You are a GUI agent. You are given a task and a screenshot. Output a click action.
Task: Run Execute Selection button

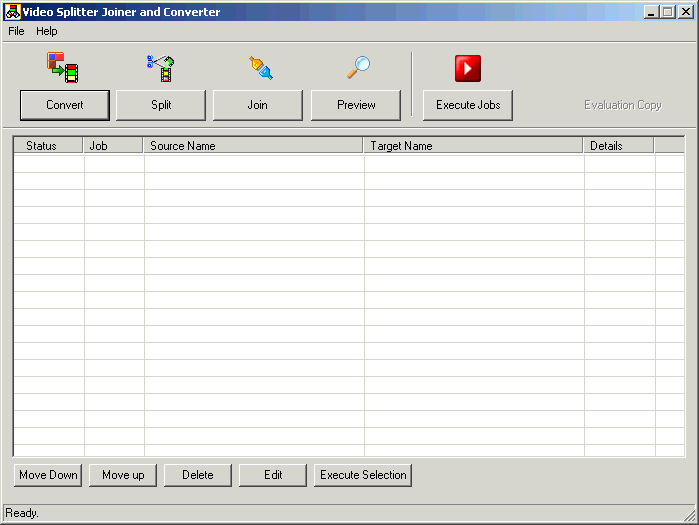(363, 475)
